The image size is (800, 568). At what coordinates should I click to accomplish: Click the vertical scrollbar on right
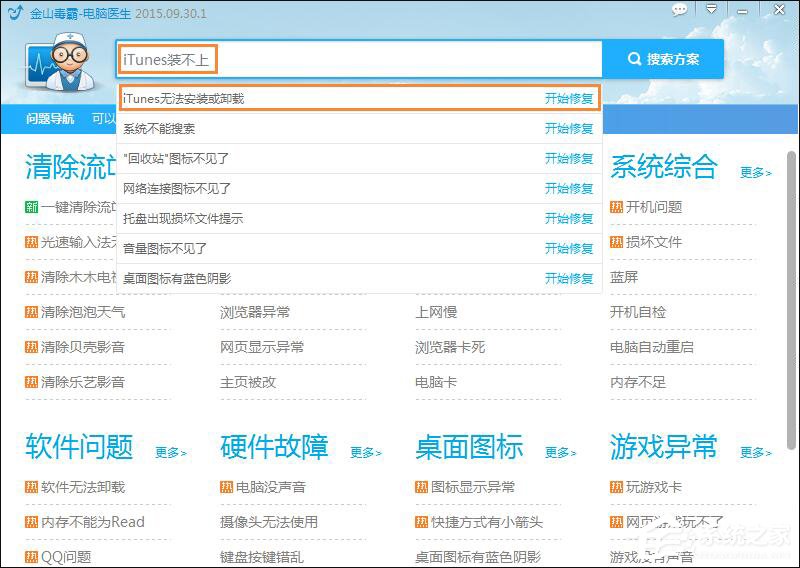pyautogui.click(x=792, y=300)
